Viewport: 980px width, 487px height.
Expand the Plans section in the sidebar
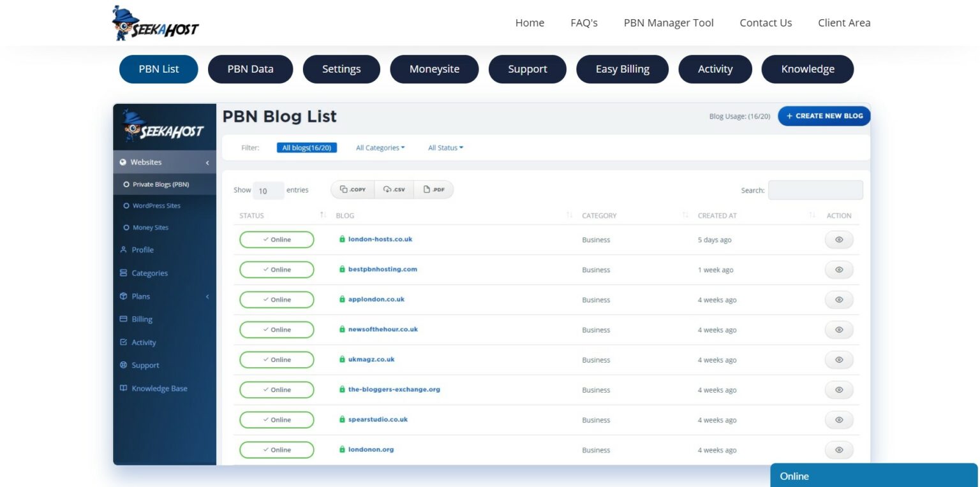click(x=207, y=296)
